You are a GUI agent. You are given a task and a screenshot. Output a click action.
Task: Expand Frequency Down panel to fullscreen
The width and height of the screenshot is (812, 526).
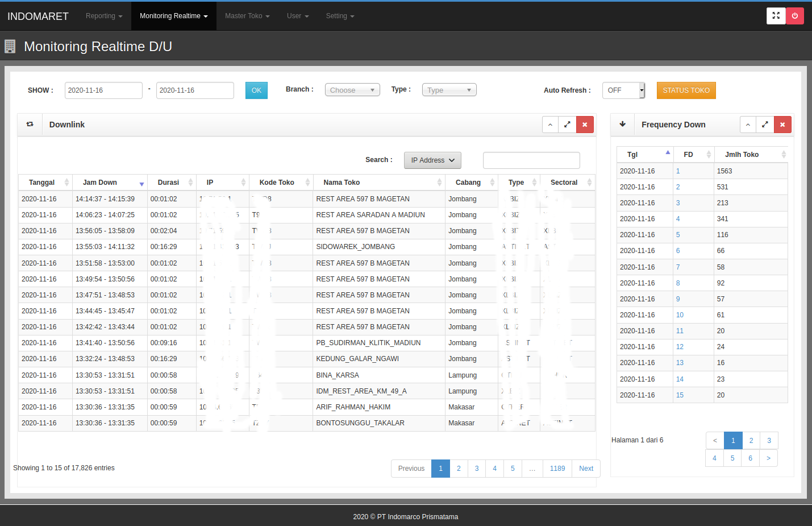(765, 125)
